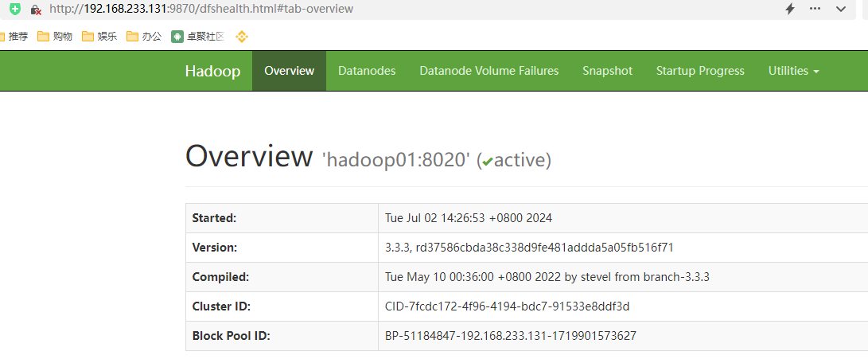
Task: Click the insecure lock icon in address bar
Action: pos(36,10)
